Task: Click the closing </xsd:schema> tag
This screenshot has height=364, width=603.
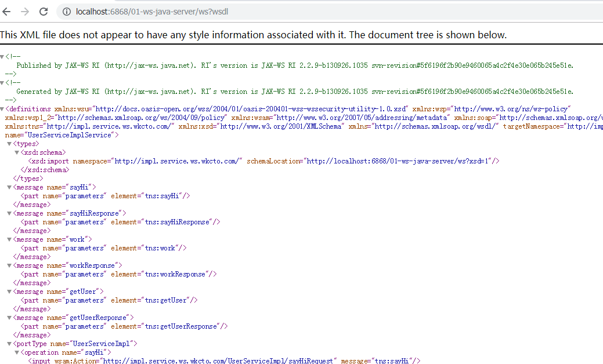Action: tap(45, 170)
